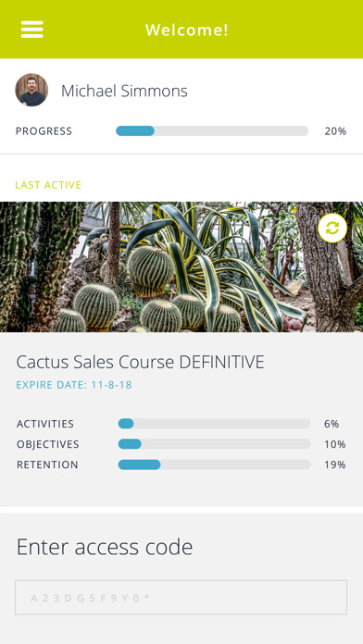Open the hamburger menu

pos(32,30)
